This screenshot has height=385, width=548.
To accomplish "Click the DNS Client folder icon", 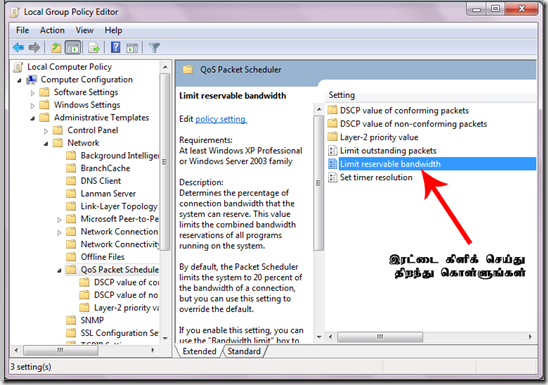I will pos(71,181).
